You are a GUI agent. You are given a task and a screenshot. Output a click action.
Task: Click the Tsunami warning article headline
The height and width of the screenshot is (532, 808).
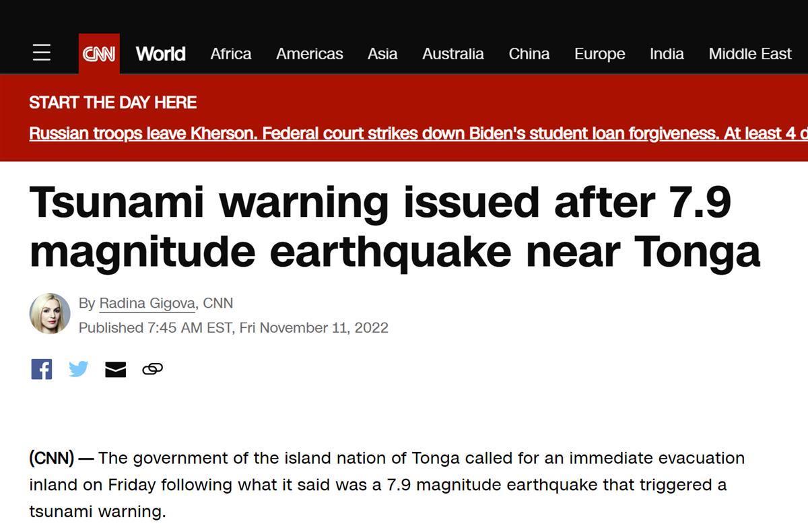tap(394, 226)
